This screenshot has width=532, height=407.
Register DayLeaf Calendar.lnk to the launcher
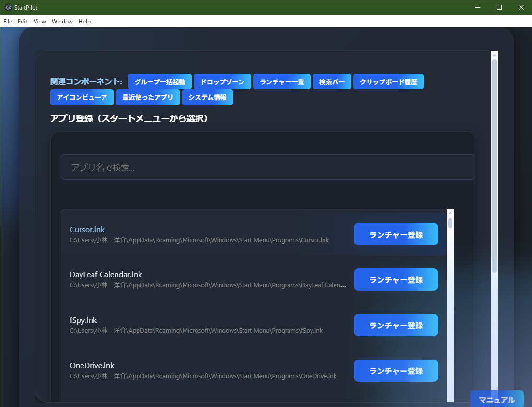coord(395,279)
